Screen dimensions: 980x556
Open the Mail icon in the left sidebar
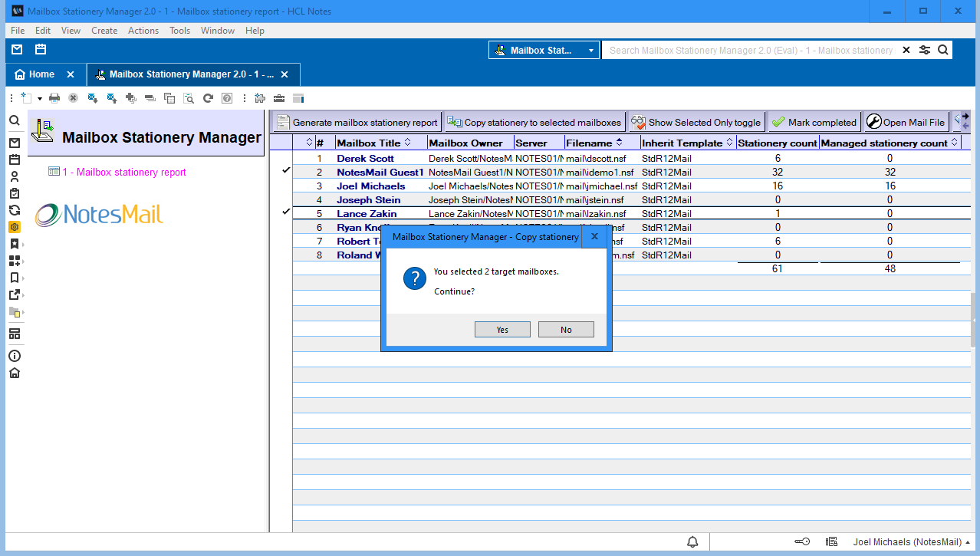click(14, 143)
